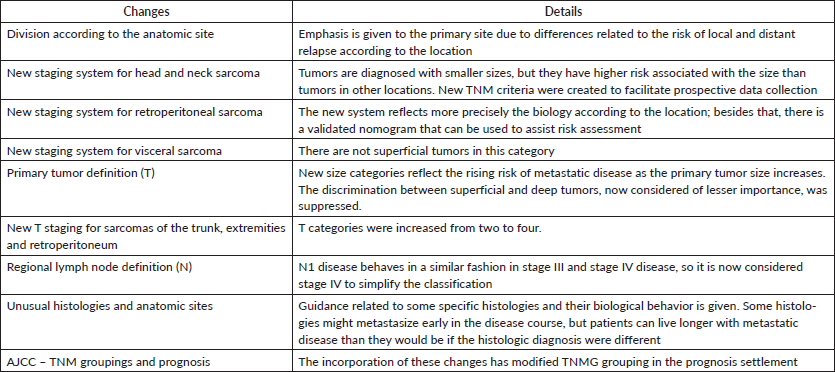
Task: Click 'AJCC – TNM groupings and prognosis' cell
Action: (x=146, y=363)
